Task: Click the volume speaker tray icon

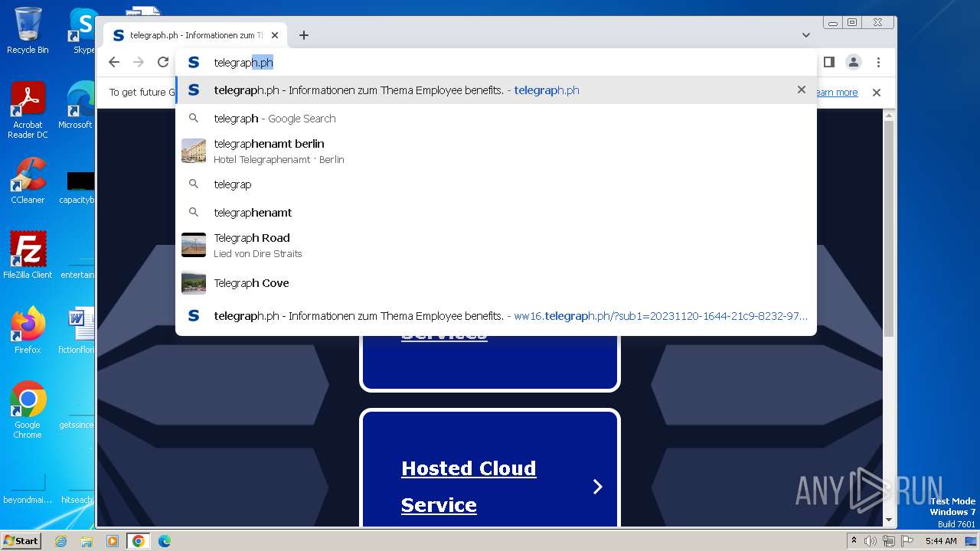Action: tap(871, 541)
